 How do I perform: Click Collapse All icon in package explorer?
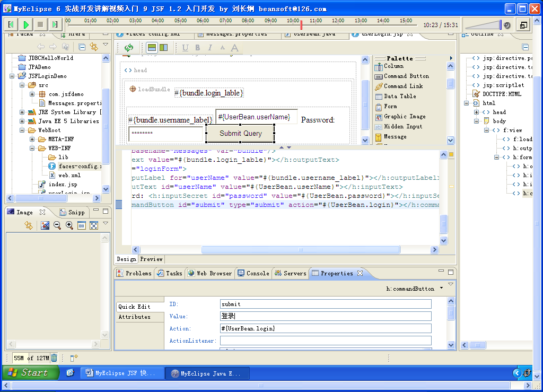click(x=82, y=47)
